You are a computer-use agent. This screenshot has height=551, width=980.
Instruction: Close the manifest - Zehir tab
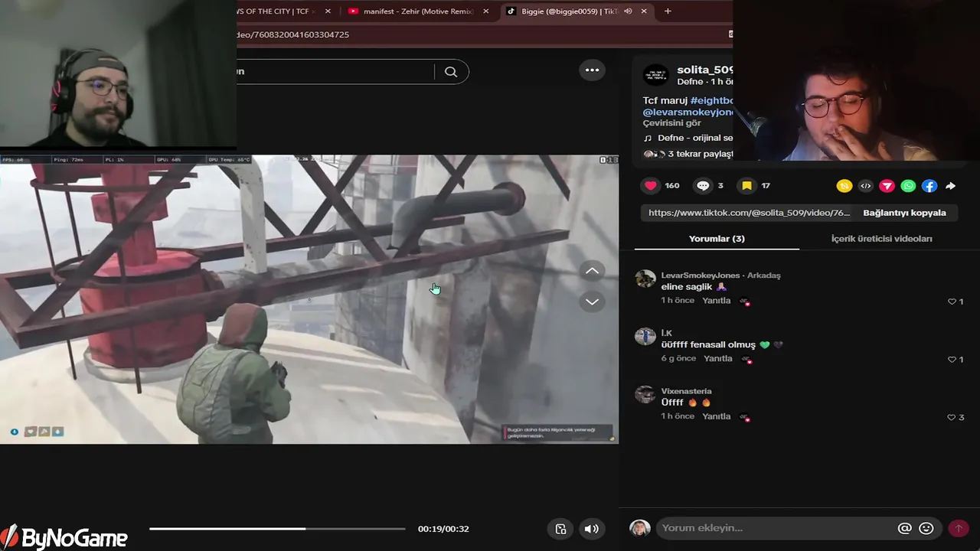click(485, 11)
